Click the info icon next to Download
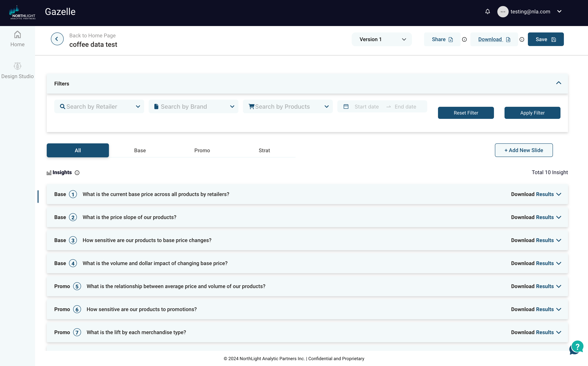Viewport: 588px width, 366px height. [x=522, y=39]
